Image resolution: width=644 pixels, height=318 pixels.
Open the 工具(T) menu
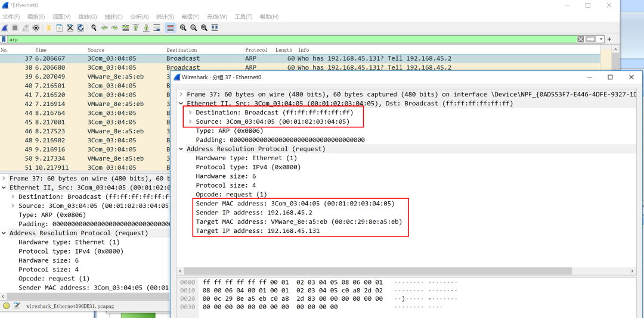(x=243, y=17)
